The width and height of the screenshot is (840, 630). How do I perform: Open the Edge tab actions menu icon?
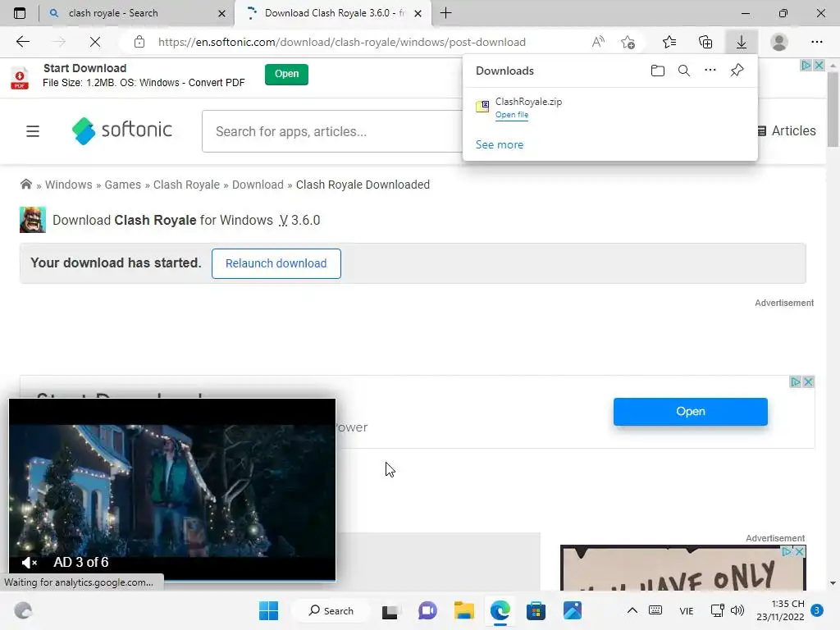pos(20,13)
